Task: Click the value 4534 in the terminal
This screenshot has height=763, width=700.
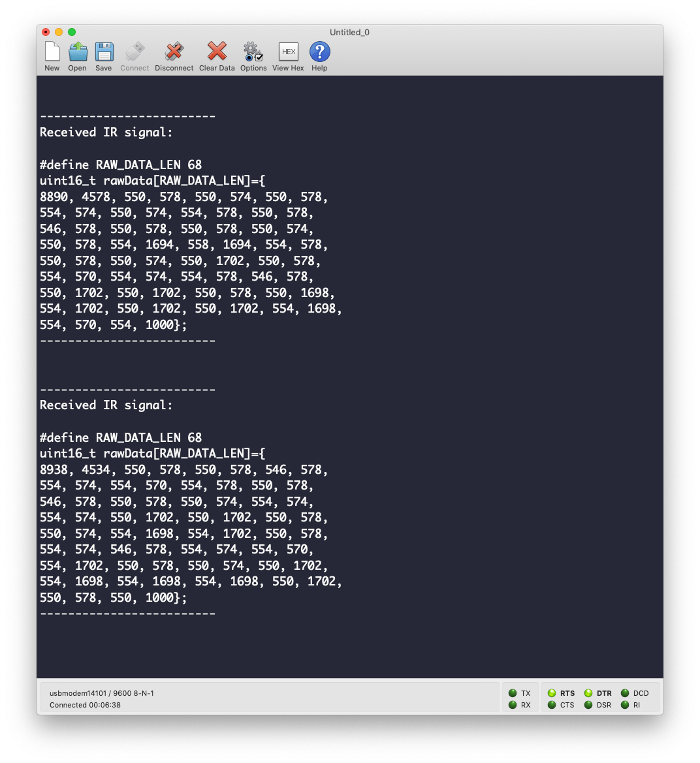Action: coord(96,469)
